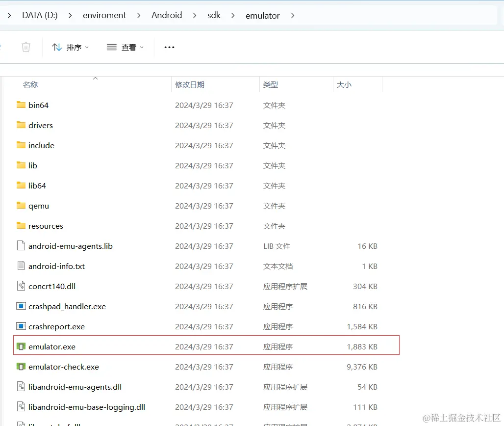The height and width of the screenshot is (426, 504).
Task: Click the 1,883 KB size of emulator.exe
Action: 362,347
